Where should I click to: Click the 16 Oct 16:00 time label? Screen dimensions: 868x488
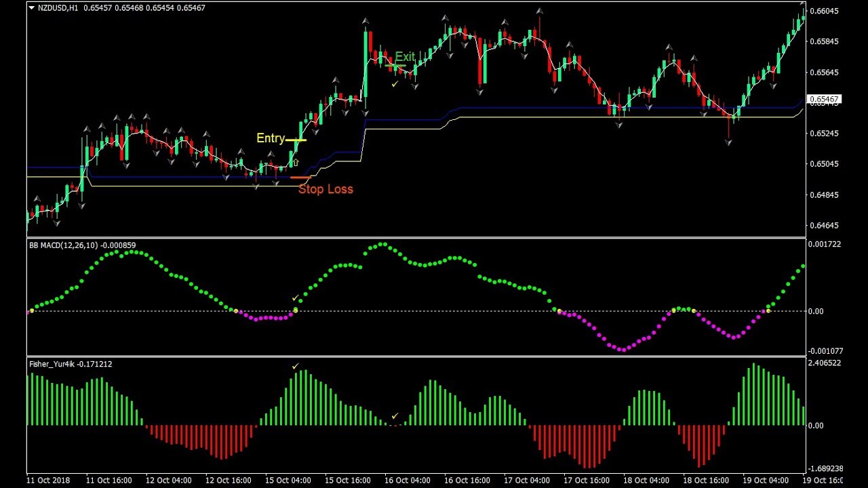point(467,481)
